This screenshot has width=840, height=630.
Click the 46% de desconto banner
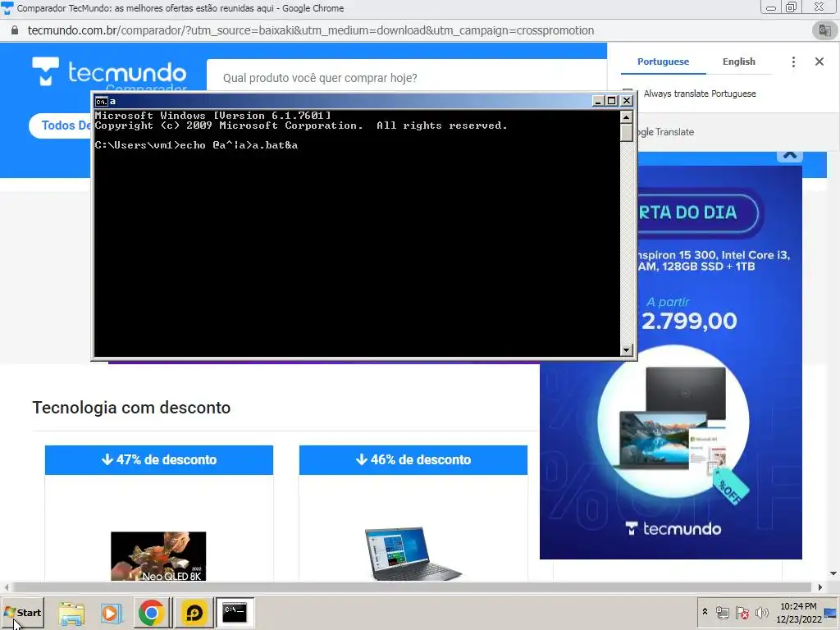point(413,459)
